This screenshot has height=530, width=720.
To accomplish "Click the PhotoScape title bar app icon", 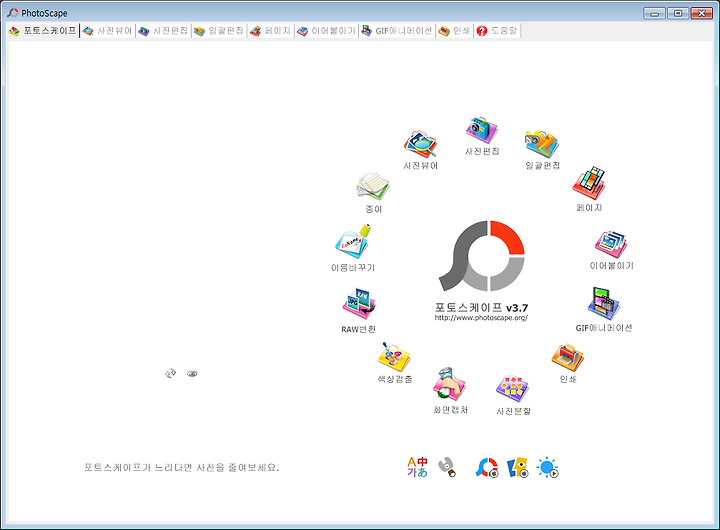I will coord(13,13).
